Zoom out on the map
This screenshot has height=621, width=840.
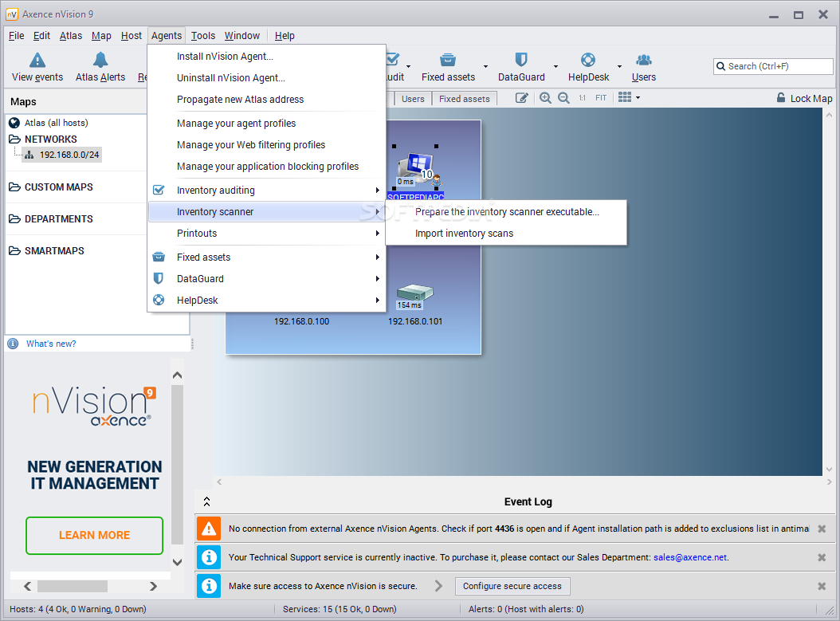[x=563, y=98]
